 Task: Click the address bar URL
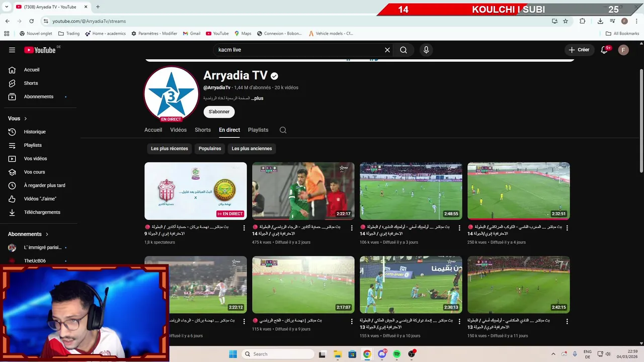(x=89, y=21)
